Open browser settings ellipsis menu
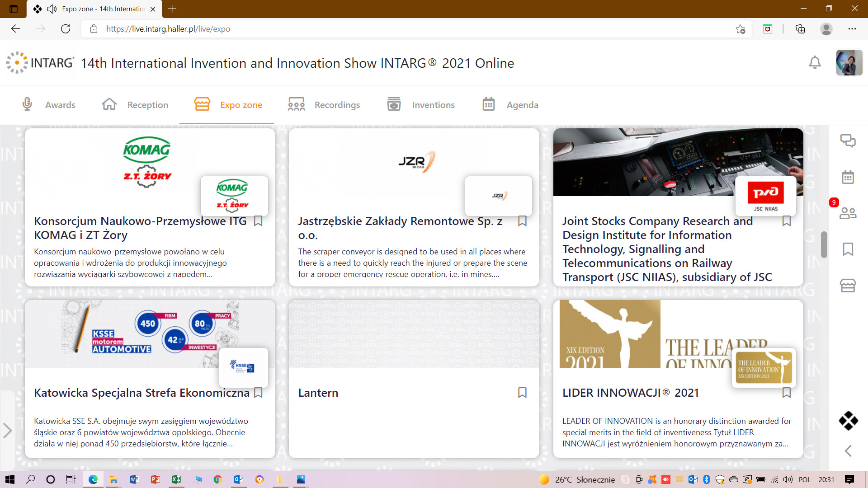868x488 pixels. 852,29
